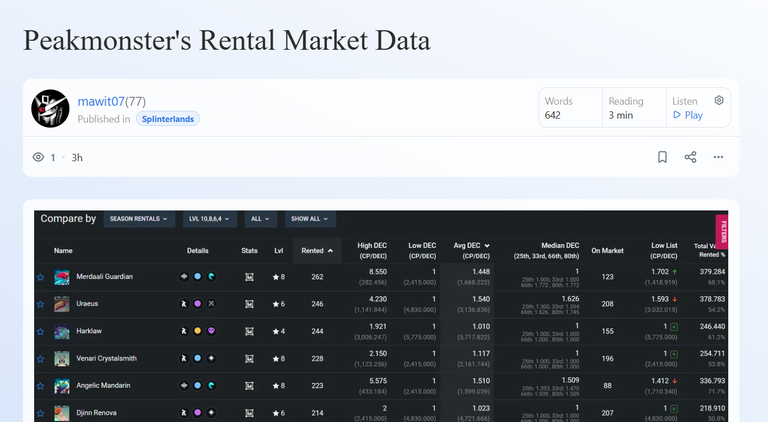
Task: Click the post title heading
Action: [x=227, y=40]
